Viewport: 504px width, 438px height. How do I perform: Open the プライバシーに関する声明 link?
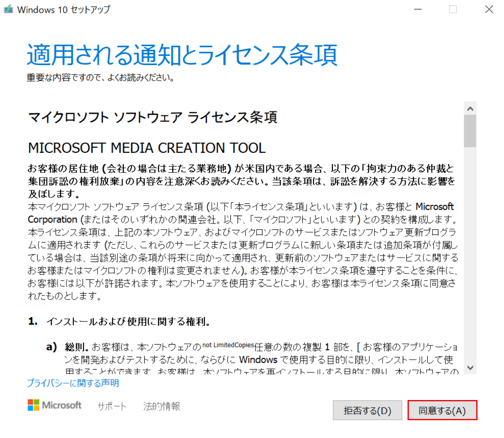point(73,383)
